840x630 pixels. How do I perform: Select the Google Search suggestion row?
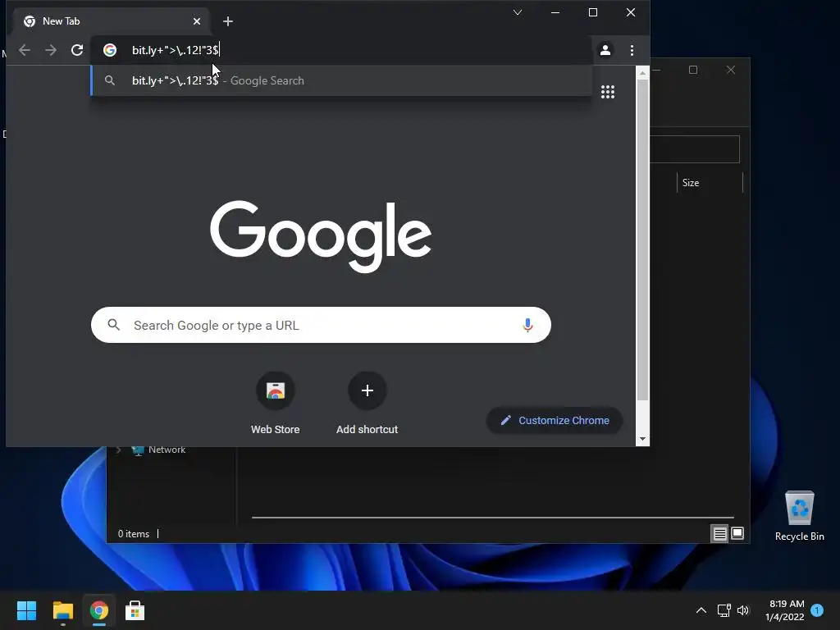pyautogui.click(x=342, y=80)
